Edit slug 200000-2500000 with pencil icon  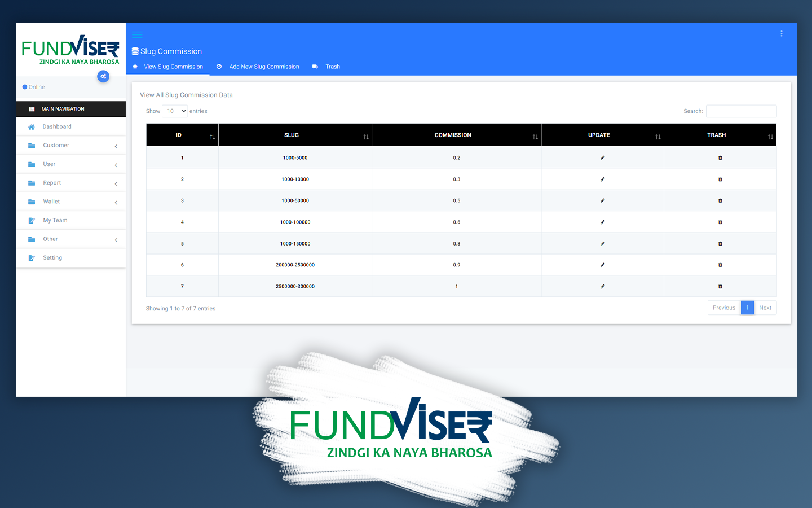click(x=602, y=265)
